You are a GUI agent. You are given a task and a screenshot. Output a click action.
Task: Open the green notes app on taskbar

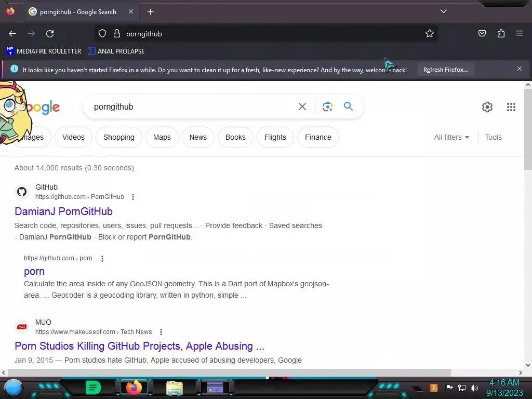pos(93,388)
